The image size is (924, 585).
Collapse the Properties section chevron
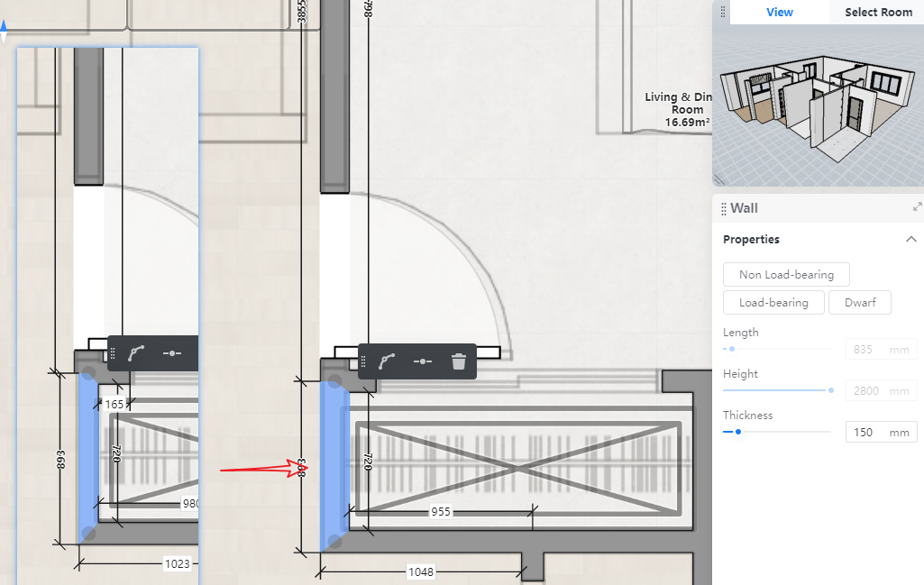point(910,240)
